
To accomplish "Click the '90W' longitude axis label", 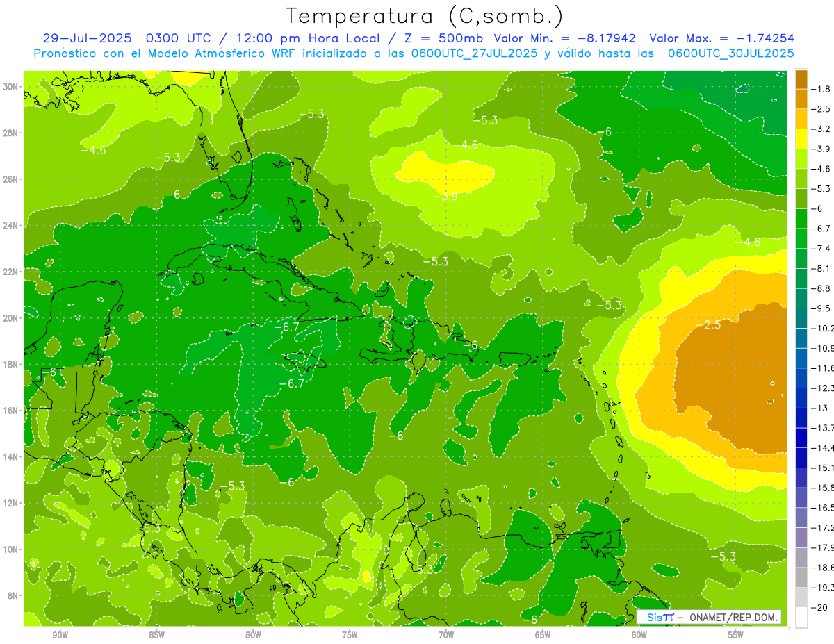I will pos(60,634).
